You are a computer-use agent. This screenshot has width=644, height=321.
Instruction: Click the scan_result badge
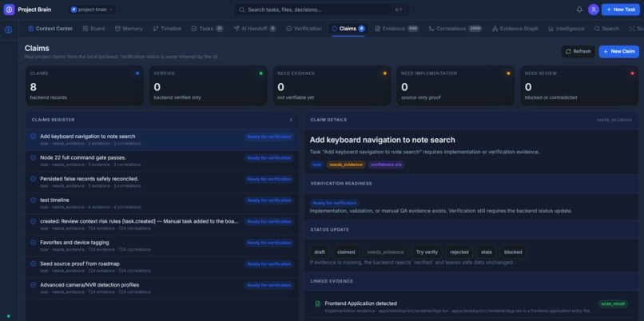(613, 303)
